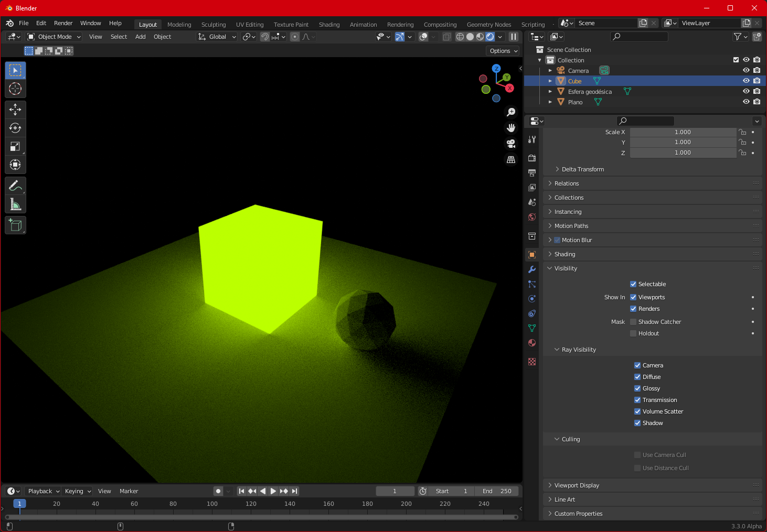Jump to the last frame
767x532 pixels.
coord(295,491)
